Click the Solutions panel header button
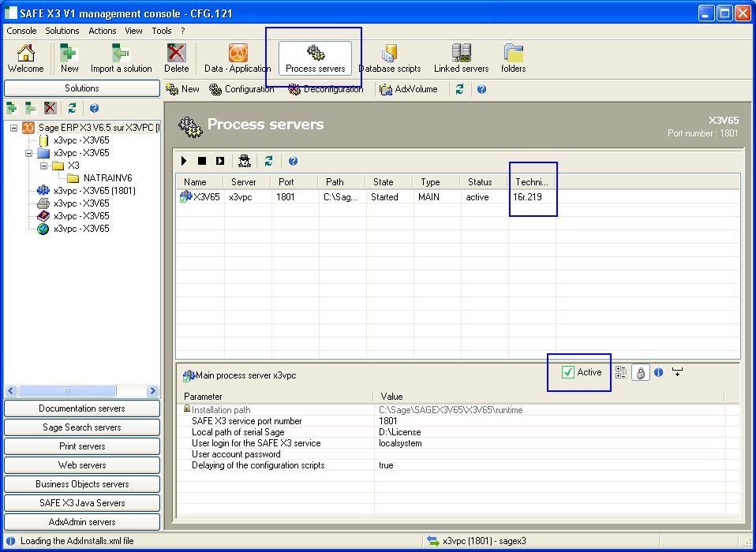This screenshot has width=756, height=552. click(x=82, y=88)
